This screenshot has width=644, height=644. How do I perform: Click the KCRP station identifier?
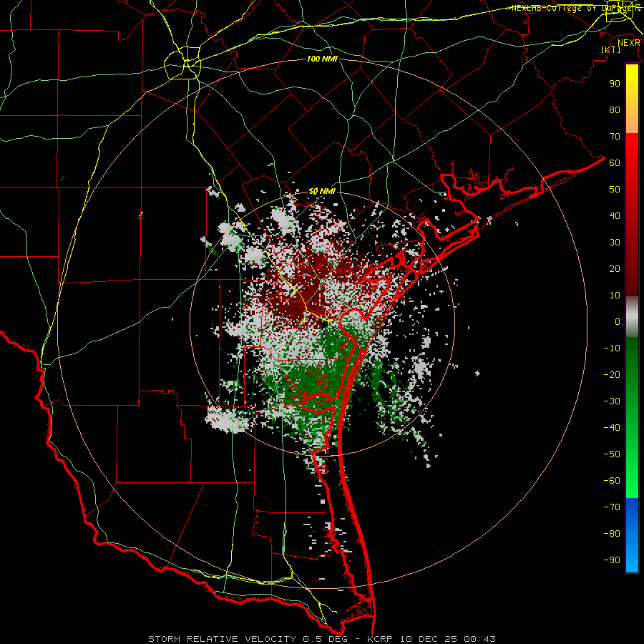coord(379,639)
